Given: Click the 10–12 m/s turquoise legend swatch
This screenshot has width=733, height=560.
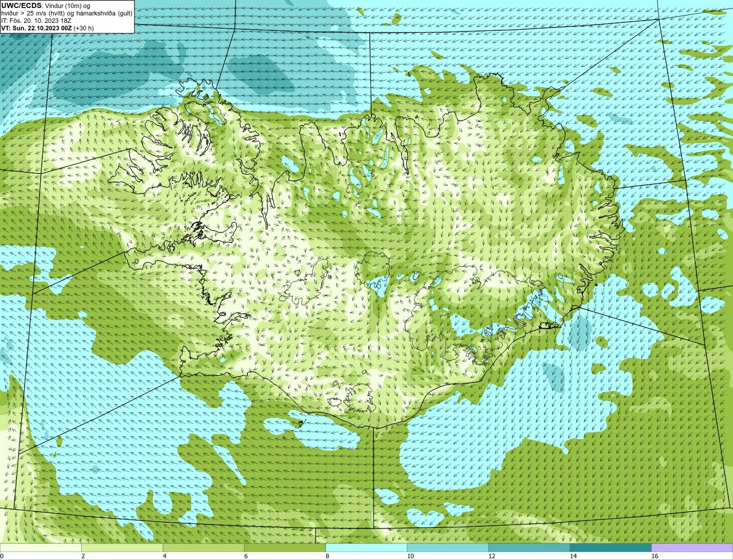Looking at the screenshot, I should coord(448,548).
